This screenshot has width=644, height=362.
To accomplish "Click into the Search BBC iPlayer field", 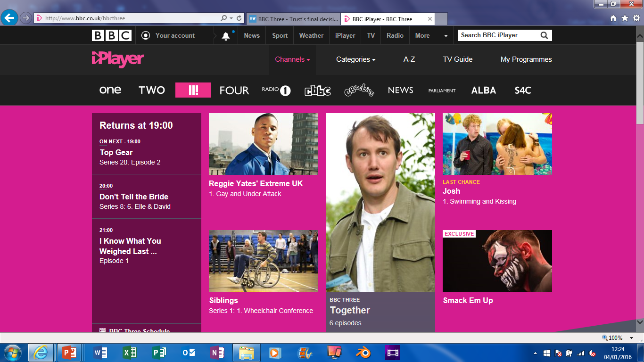I will point(498,35).
